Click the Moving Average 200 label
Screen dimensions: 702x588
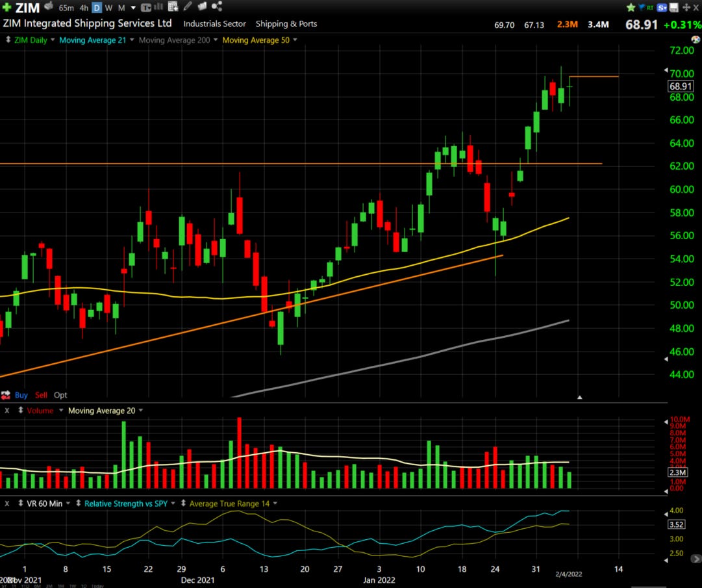click(174, 40)
